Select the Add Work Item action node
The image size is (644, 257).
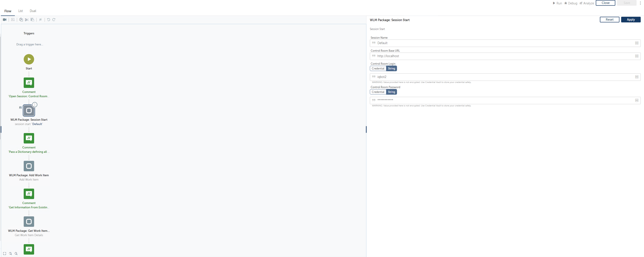click(x=29, y=166)
